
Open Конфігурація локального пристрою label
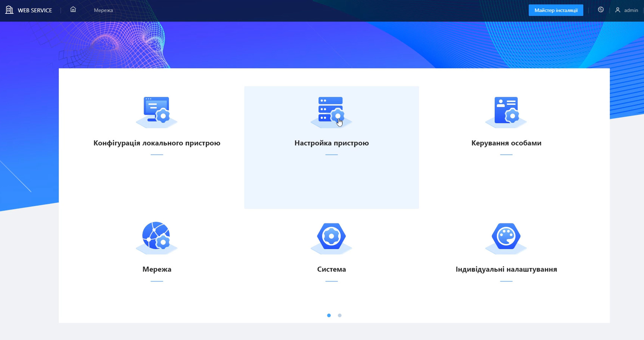tap(157, 143)
